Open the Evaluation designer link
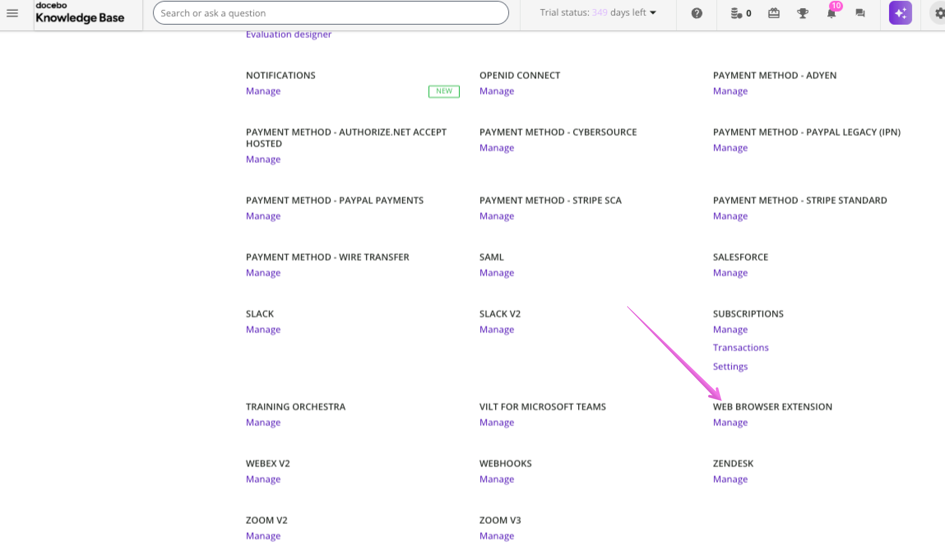This screenshot has width=945, height=560. coord(288,34)
